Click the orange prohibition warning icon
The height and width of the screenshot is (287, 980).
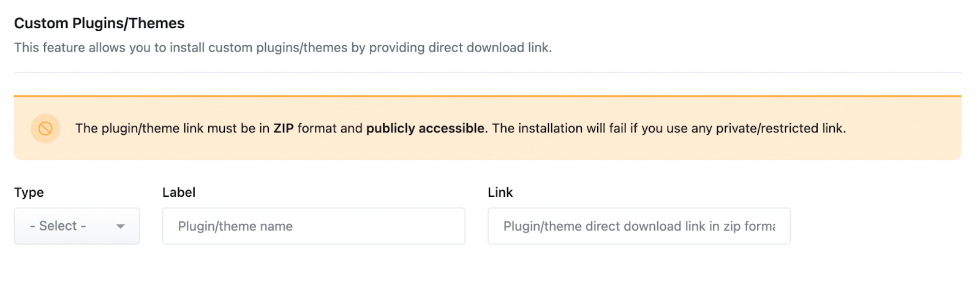[45, 128]
